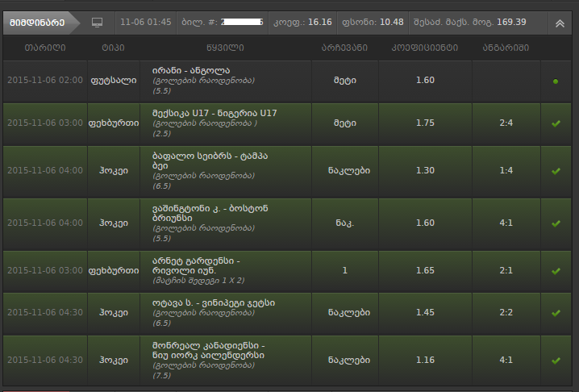Click the თარიღი column header
Viewport: 579px width, 392px height.
(x=45, y=48)
